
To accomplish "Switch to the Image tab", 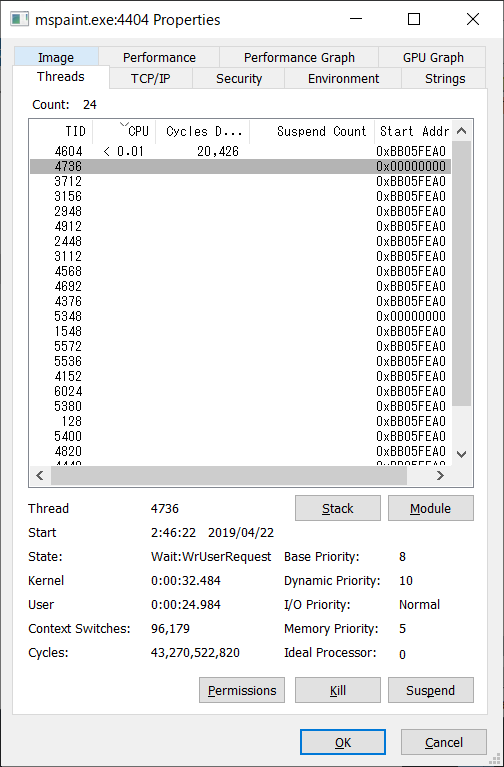I will click(56, 57).
